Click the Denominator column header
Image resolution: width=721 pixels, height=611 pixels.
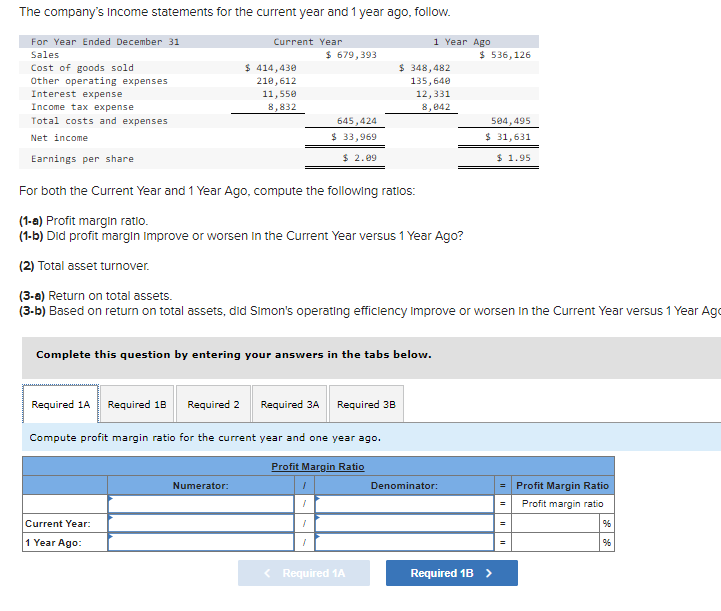[x=404, y=485]
